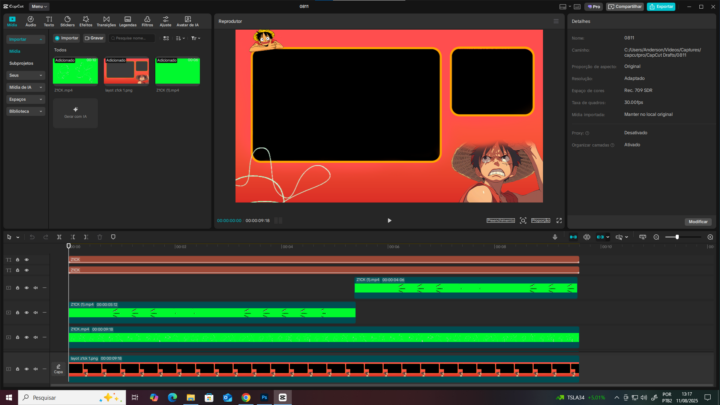Toggle auto snapping in timeline
The image size is (720, 405).
[x=587, y=237]
